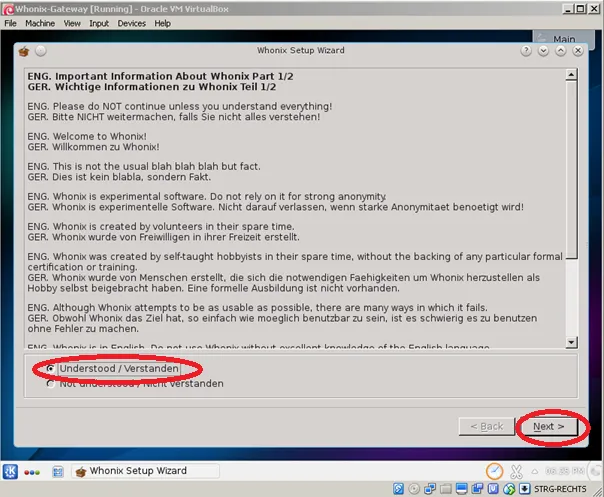604x497 pixels.
Task: Click the VirtualBox logo in the title bar
Action: [x=8, y=9]
